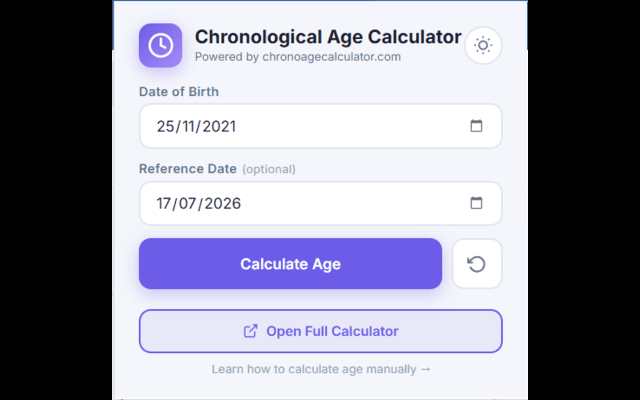Select the day 25 in Date of Birth

pyautogui.click(x=165, y=126)
